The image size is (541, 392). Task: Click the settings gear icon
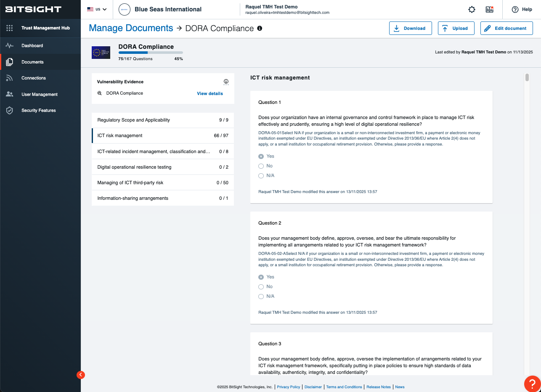click(472, 9)
